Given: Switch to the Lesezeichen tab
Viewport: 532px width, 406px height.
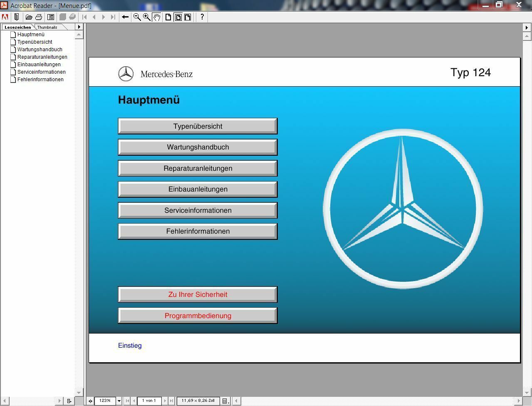Looking at the screenshot, I should pyautogui.click(x=17, y=27).
